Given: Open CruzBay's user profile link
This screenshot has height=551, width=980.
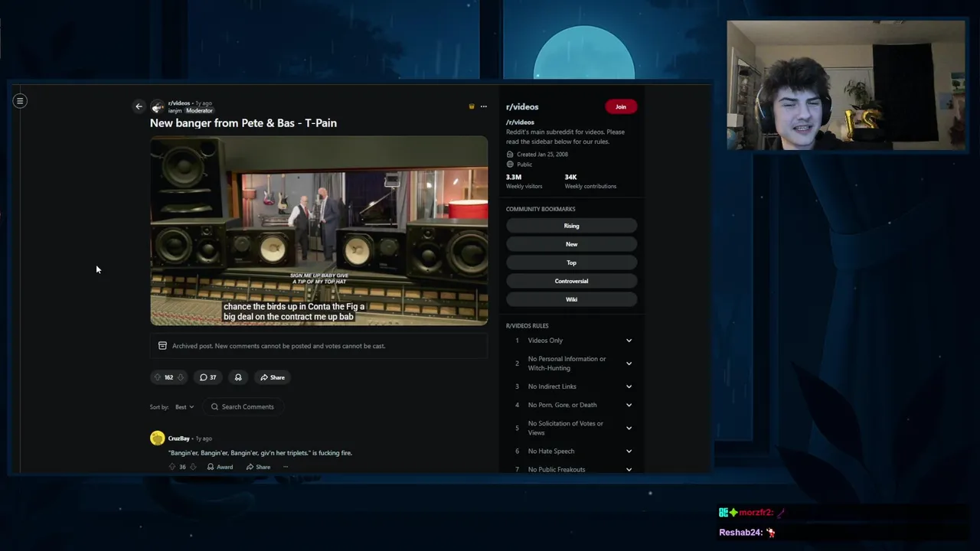Looking at the screenshot, I should click(178, 439).
